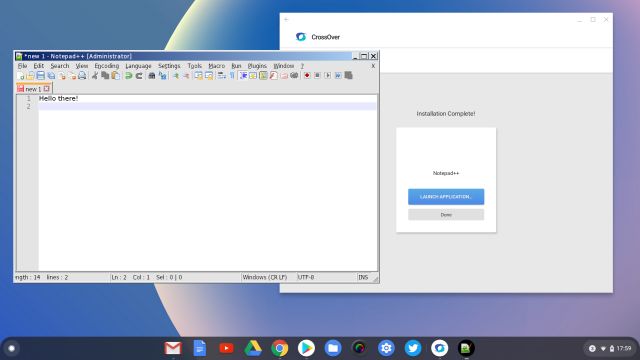Screen dimensions: 640x360
Task: Click the Print toolbar icon
Action: (82, 76)
